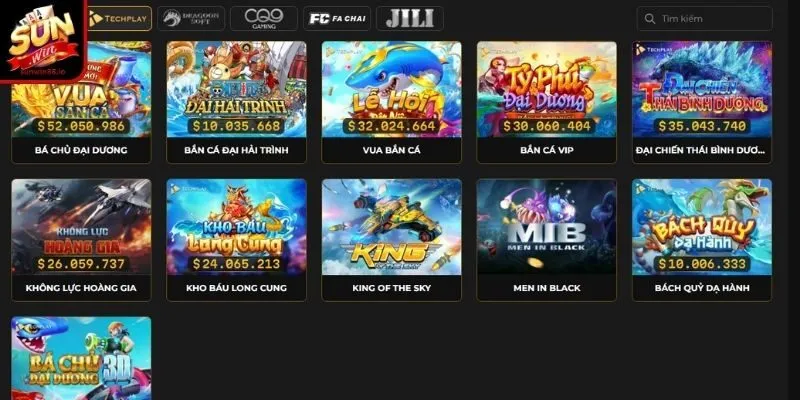Open the Men in Black game
800x400 pixels.
[x=546, y=240]
